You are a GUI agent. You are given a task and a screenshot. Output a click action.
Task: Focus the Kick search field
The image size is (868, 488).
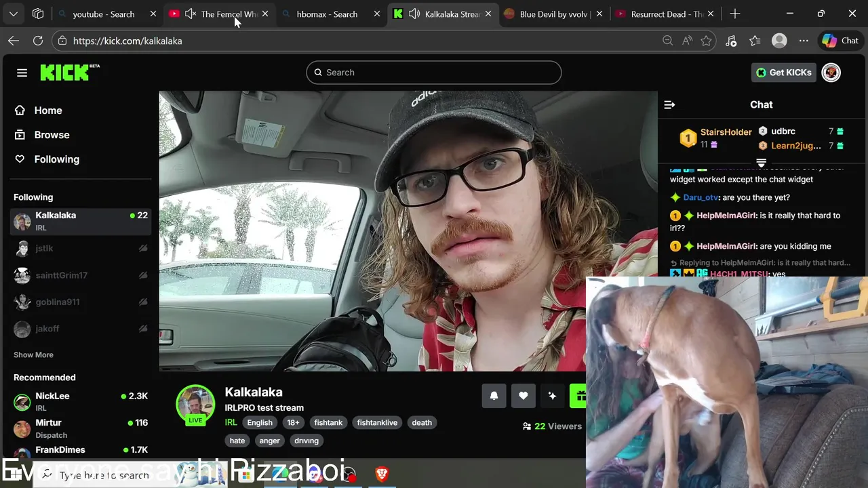pyautogui.click(x=434, y=73)
